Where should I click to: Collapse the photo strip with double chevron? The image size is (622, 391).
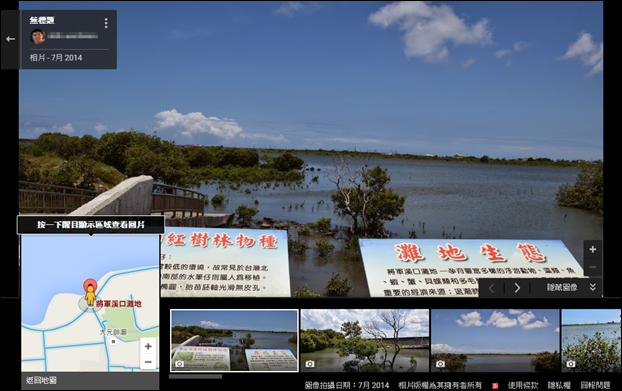coord(593,287)
